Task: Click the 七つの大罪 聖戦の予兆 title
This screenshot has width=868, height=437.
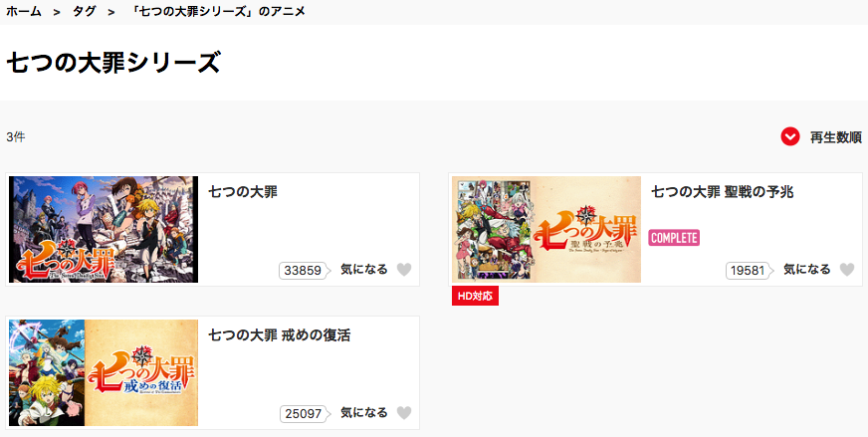Action: point(723,192)
